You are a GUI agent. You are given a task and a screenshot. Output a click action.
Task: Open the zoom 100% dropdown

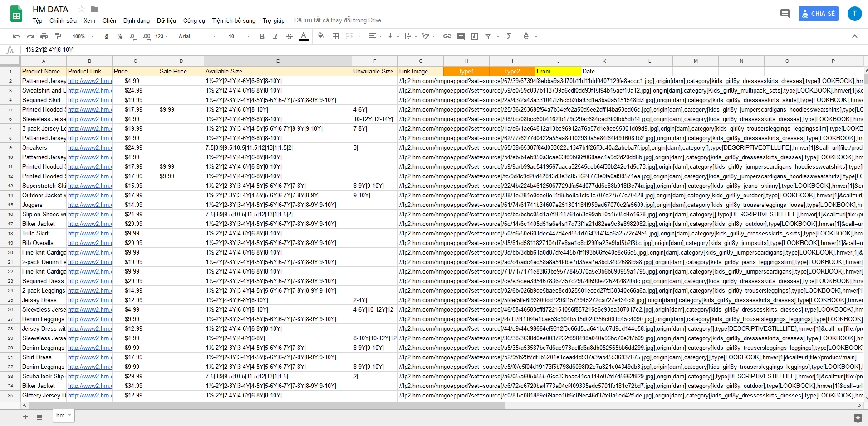(x=83, y=36)
